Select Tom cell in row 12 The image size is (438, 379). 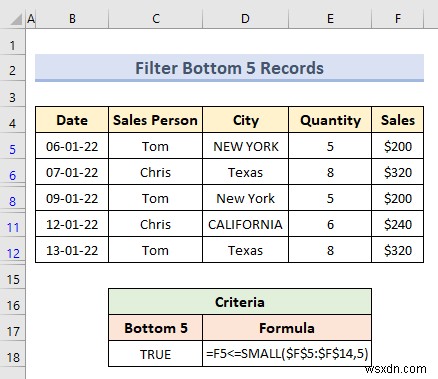(x=155, y=250)
